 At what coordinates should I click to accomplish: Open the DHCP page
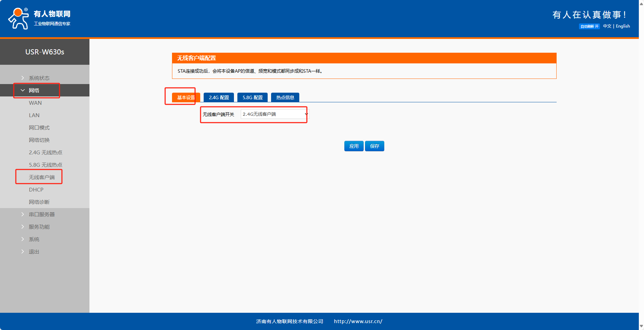click(36, 189)
